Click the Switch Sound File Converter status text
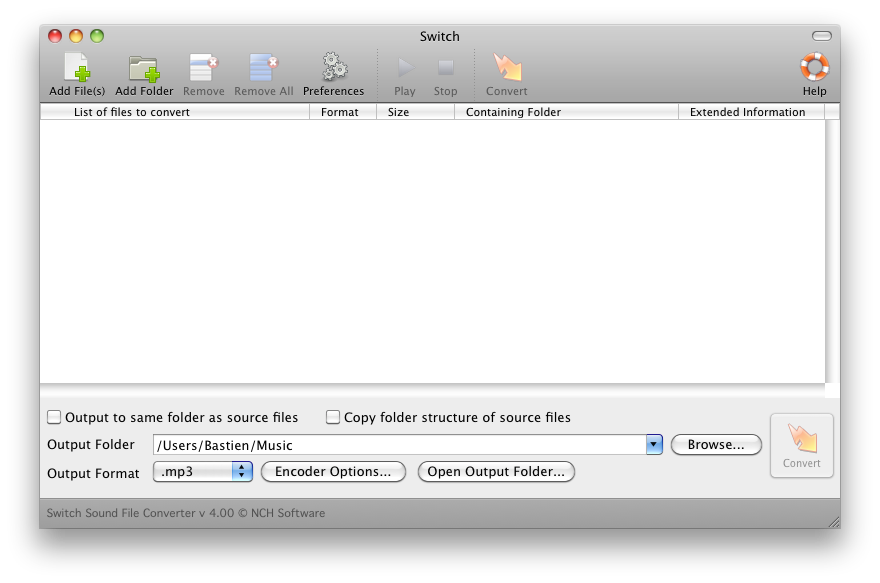Screen dimensions: 880x583 coord(186,513)
